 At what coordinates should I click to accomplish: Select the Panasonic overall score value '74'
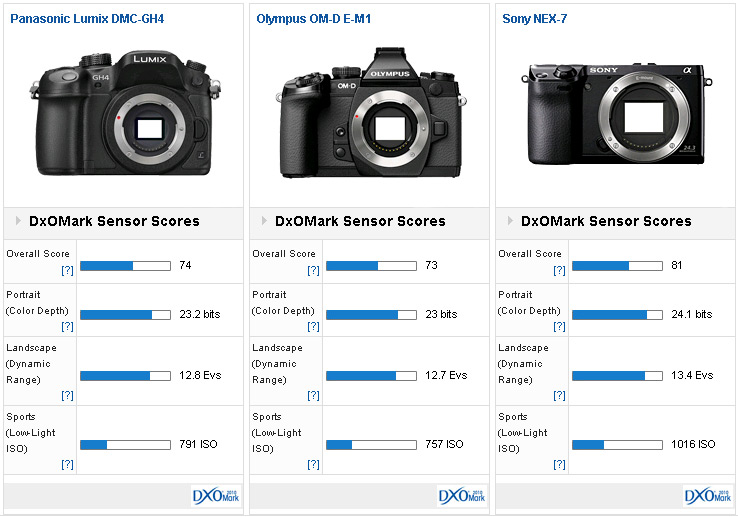[185, 265]
